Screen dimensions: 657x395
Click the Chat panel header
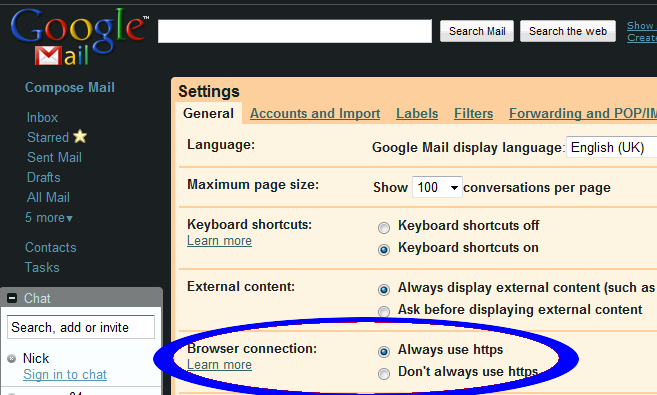click(x=81, y=298)
